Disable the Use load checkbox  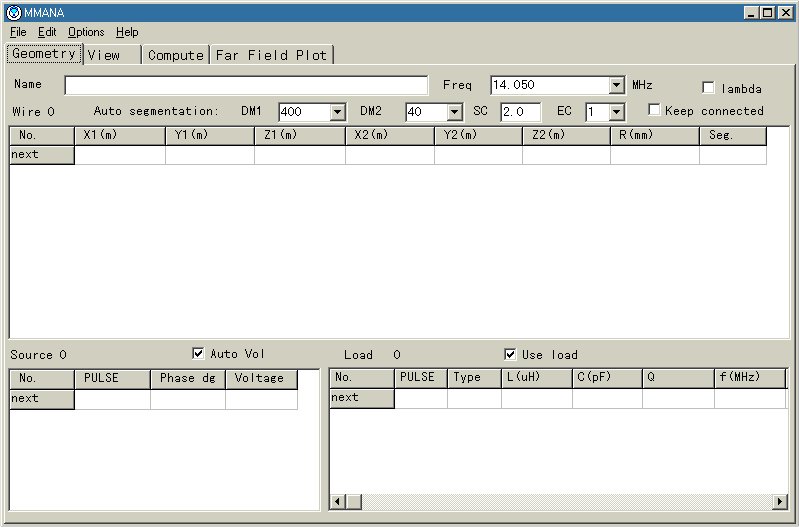[x=510, y=354]
